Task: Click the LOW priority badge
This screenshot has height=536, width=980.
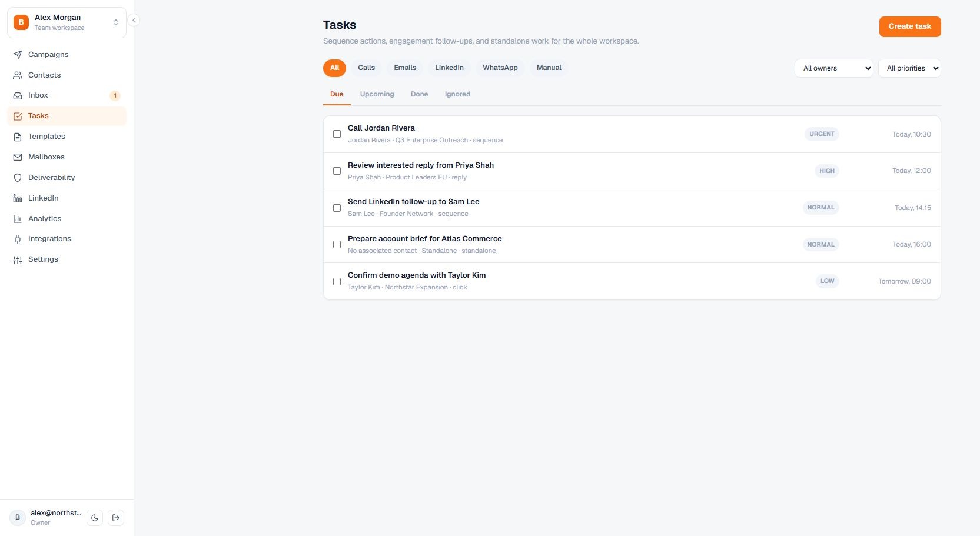Action: tap(828, 281)
